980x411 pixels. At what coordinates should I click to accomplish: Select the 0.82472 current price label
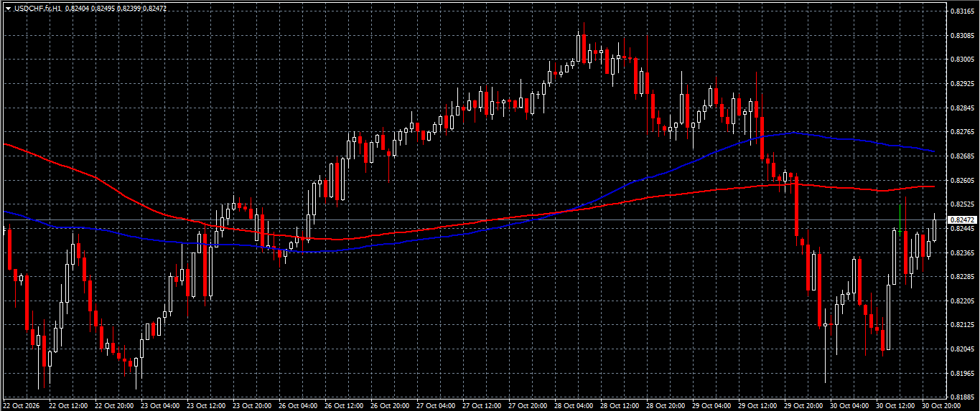click(x=962, y=219)
